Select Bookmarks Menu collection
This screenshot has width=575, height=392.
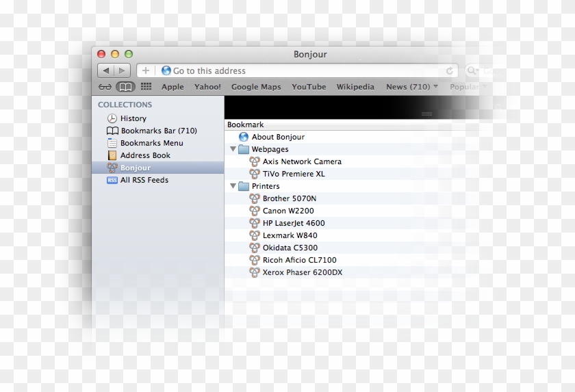151,143
